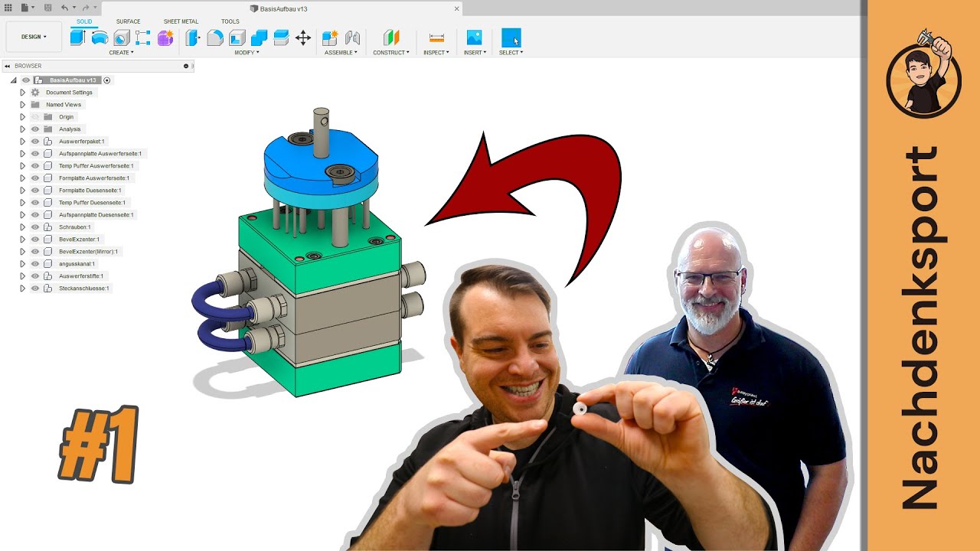Select the Midplane construct tool
This screenshot has width=980, height=551.
pos(391,37)
